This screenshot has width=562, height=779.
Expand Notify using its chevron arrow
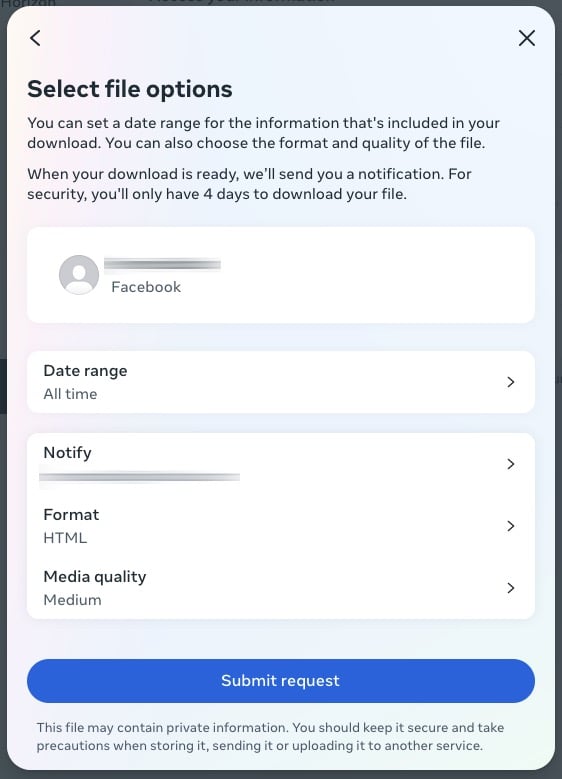(x=510, y=464)
